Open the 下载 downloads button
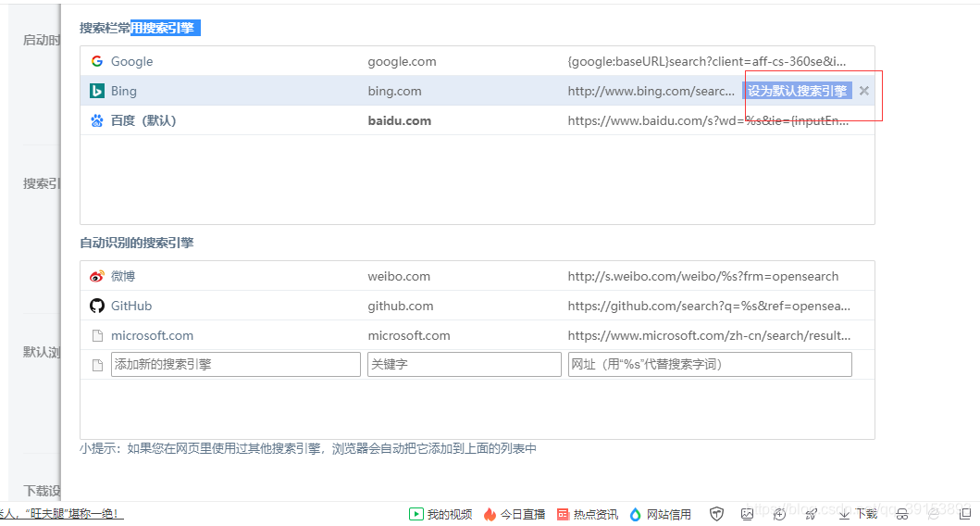 pos(858,514)
